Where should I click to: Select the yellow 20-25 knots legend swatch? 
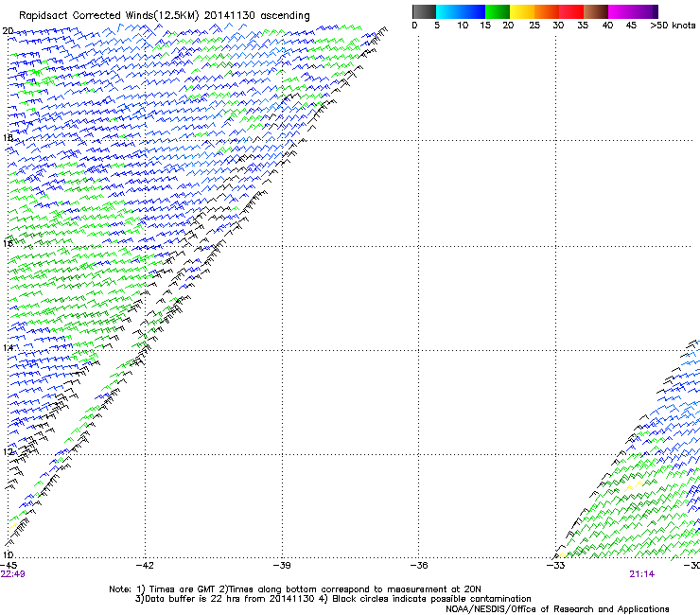tap(522, 11)
